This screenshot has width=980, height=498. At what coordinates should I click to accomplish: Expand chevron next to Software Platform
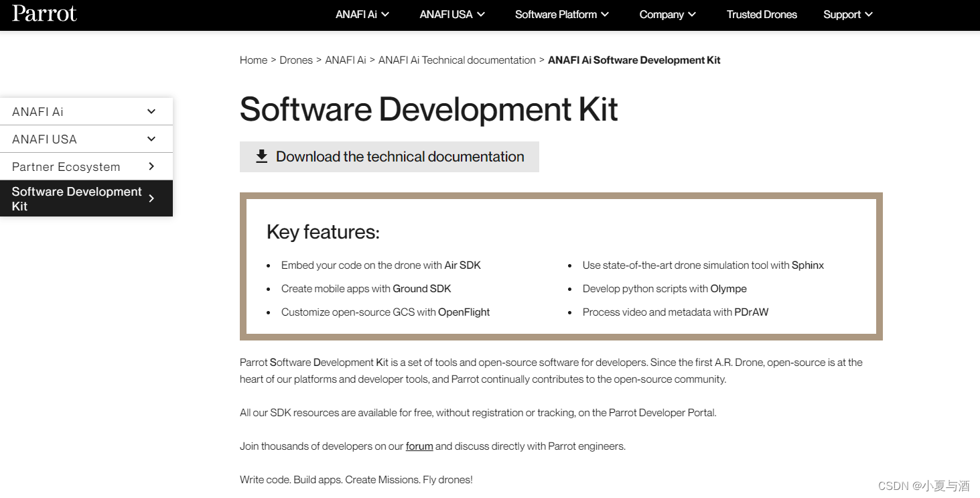tap(605, 15)
